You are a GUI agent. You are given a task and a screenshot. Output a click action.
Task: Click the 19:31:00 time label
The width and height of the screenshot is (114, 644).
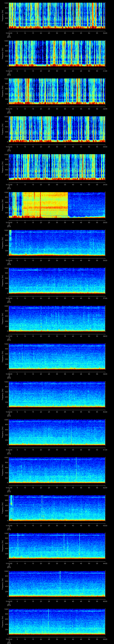[9, 109]
